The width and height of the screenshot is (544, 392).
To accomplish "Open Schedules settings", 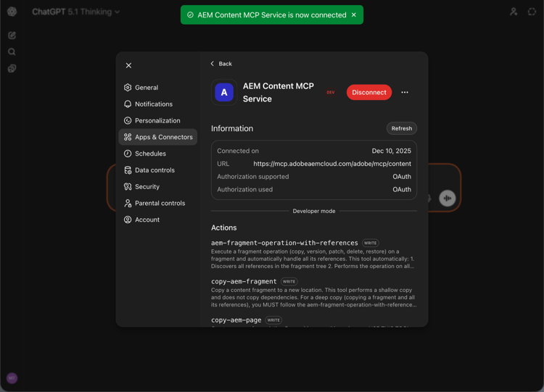I will coord(158,154).
